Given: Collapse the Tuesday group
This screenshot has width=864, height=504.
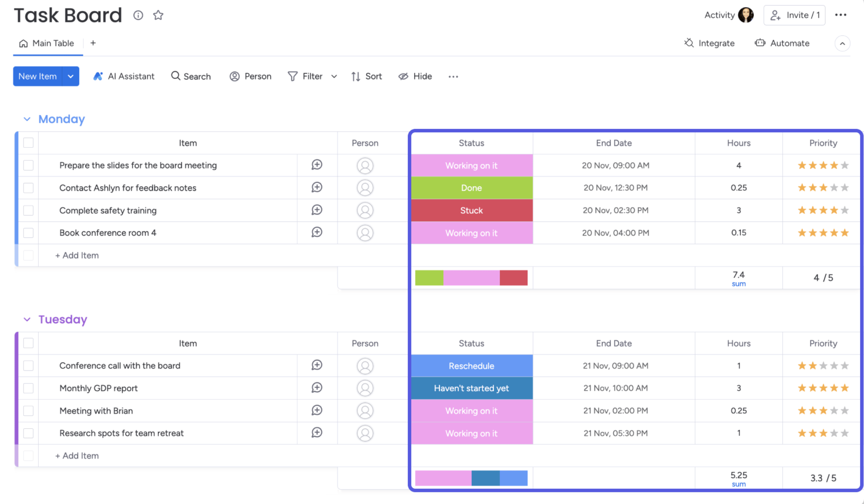Looking at the screenshot, I should (27, 319).
